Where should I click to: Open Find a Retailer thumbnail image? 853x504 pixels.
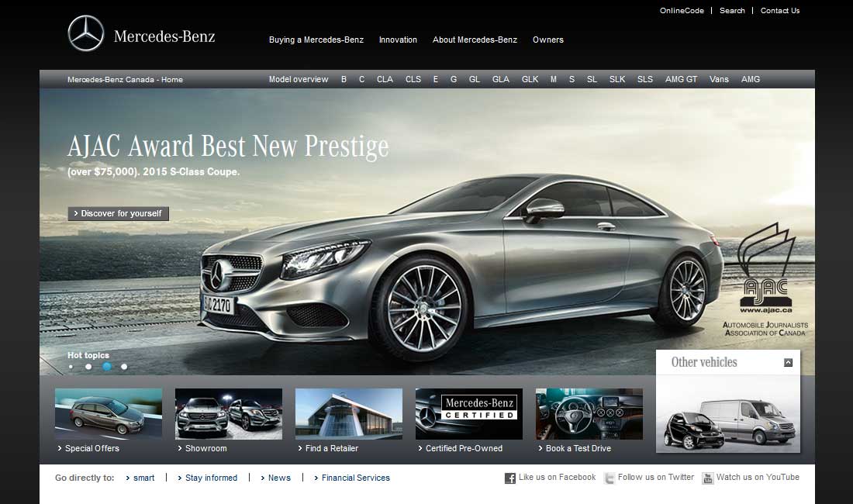(x=349, y=414)
